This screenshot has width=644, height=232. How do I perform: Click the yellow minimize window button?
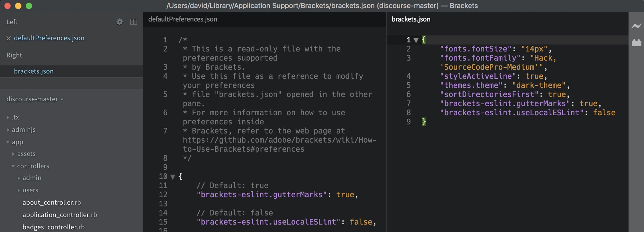[x=18, y=6]
